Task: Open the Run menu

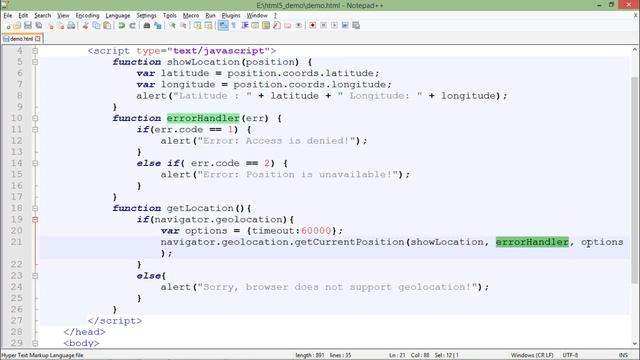Action: pyautogui.click(x=210, y=16)
